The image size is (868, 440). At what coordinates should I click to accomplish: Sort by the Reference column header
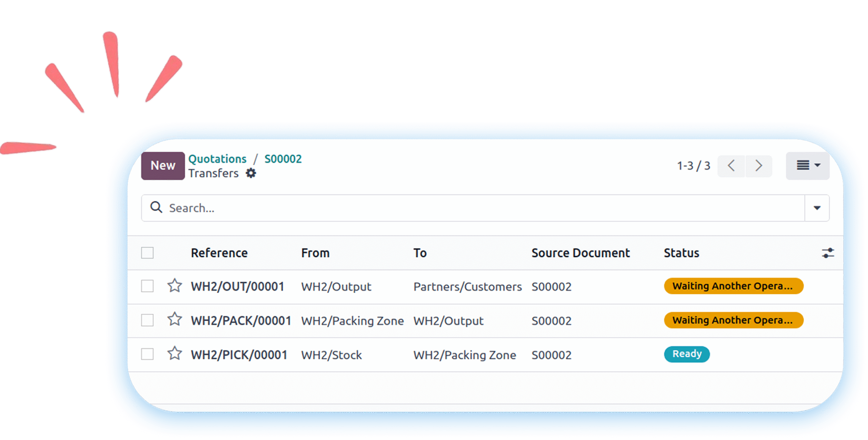pos(219,253)
